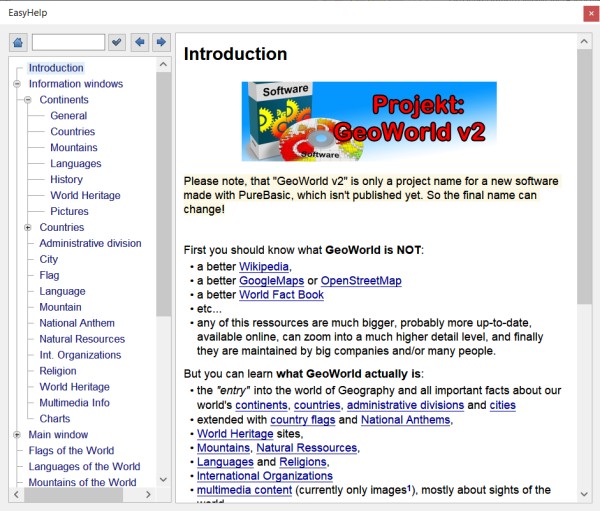
Task: Open Religion topic in tree
Action: point(58,371)
